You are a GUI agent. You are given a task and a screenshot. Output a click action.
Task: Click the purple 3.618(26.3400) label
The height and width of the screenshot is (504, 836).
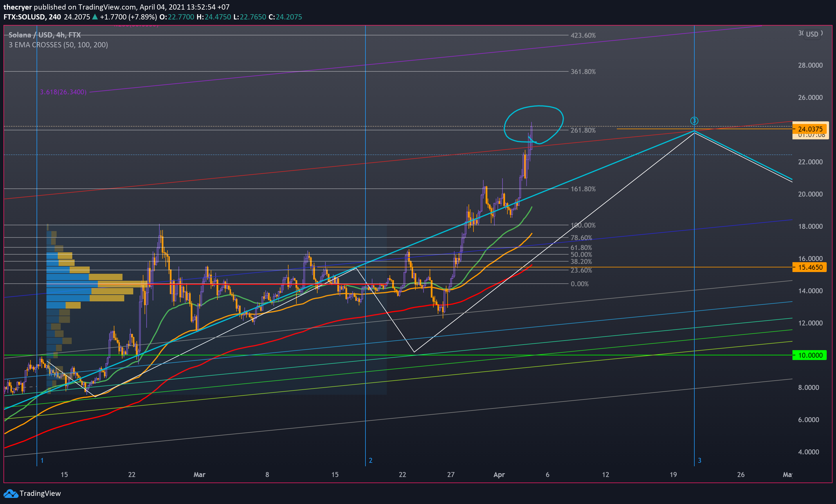(63, 92)
